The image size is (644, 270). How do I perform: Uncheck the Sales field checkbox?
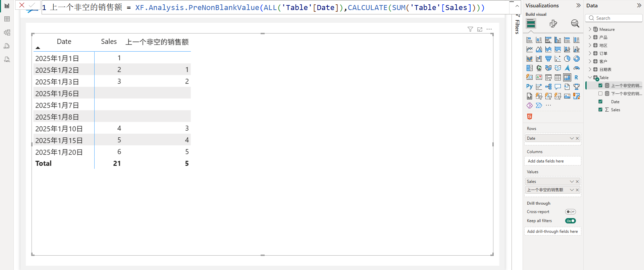(600, 110)
